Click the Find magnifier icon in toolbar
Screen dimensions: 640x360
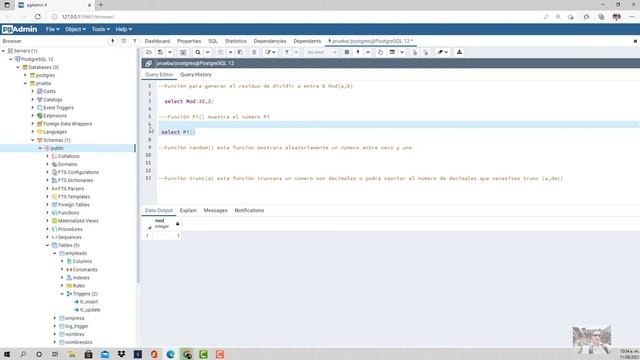[198, 52]
